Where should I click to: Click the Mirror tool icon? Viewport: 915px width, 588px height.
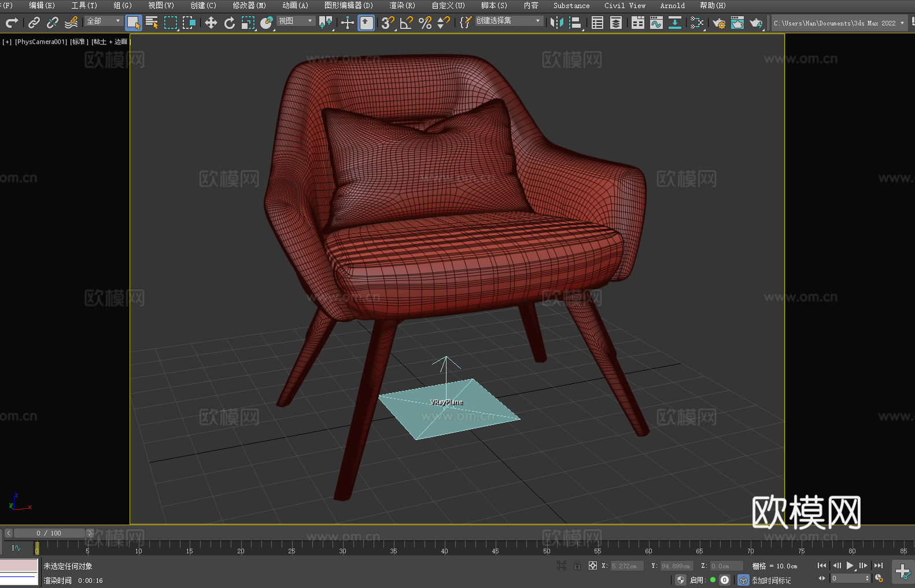(557, 23)
